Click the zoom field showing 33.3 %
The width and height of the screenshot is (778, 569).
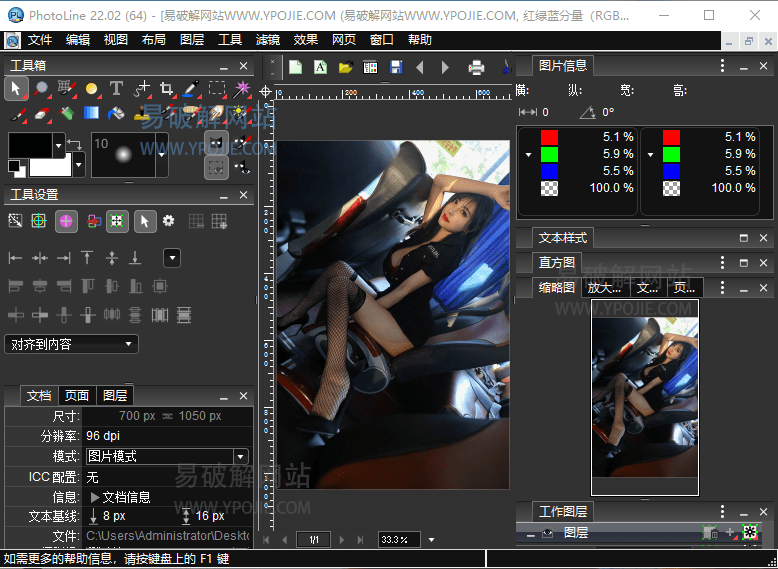(399, 540)
